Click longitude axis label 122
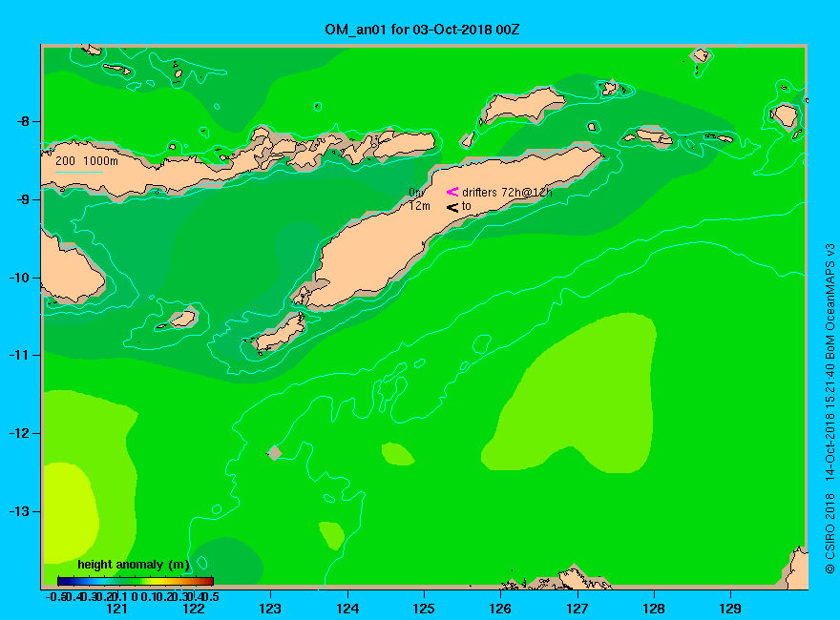The image size is (840, 620). [x=194, y=609]
